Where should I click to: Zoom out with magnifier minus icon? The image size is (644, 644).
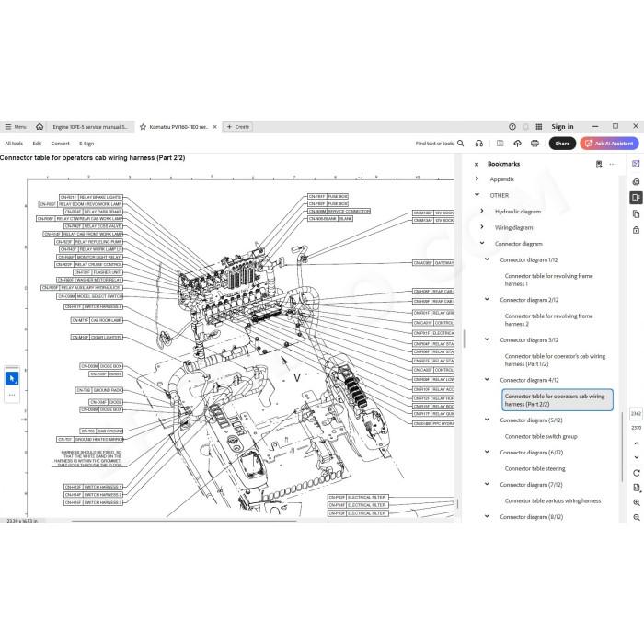coord(637,517)
